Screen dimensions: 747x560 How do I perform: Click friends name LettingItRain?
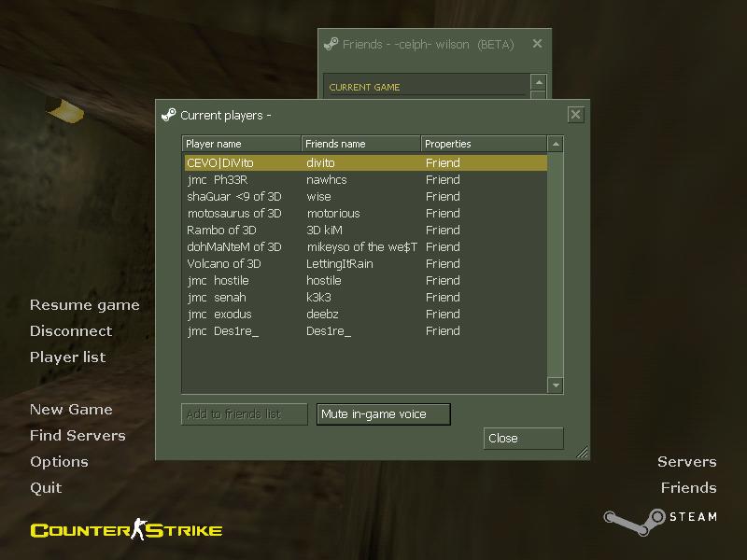(340, 264)
